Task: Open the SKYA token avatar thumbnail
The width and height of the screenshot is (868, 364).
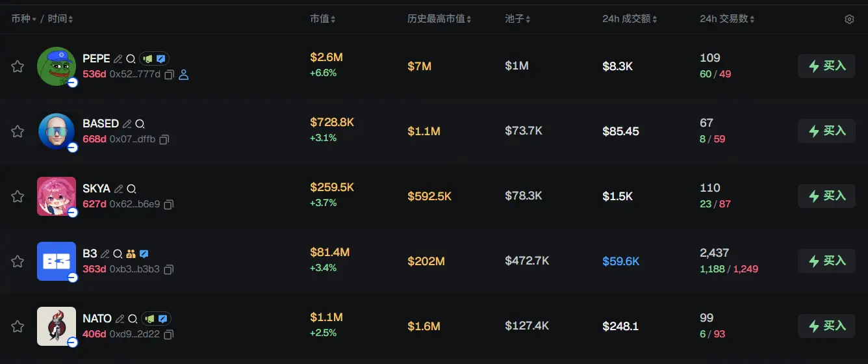Action: (57, 196)
